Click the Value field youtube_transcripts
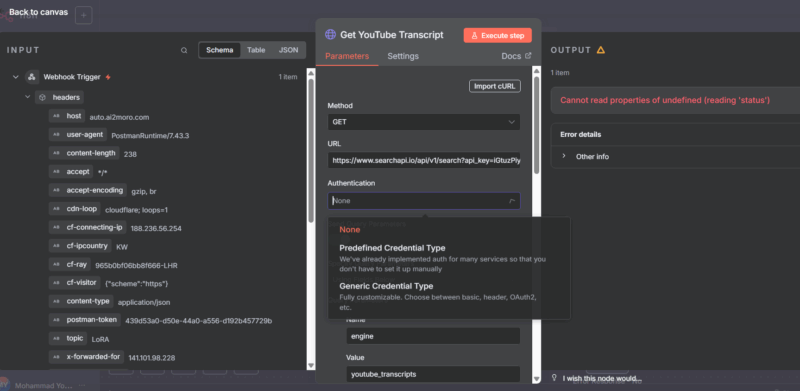 point(433,374)
